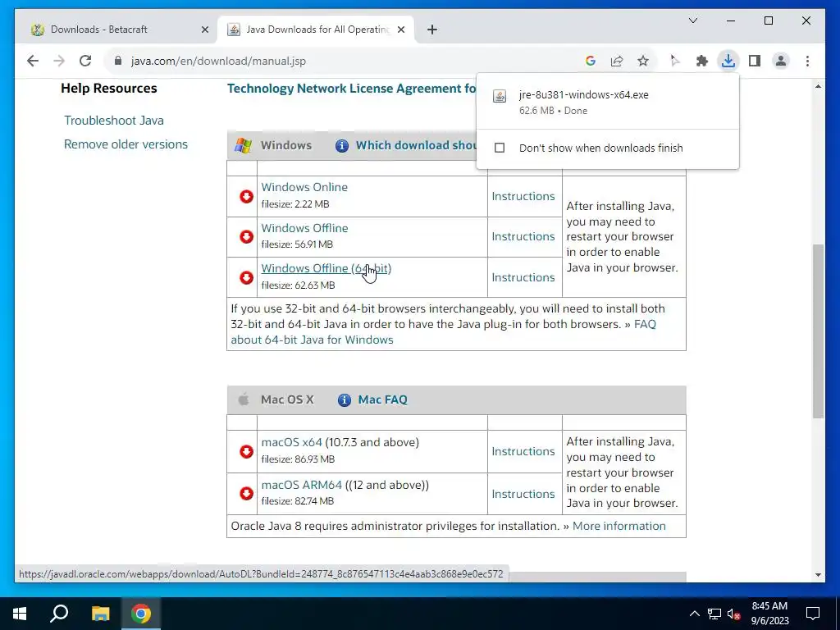
Task: Open the Chrome profile avatar
Action: 781,61
